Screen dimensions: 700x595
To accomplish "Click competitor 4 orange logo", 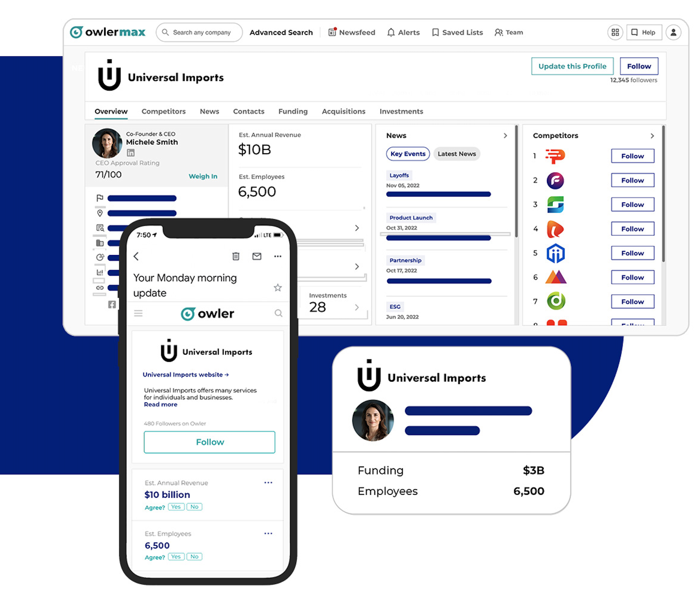I will click(x=555, y=229).
